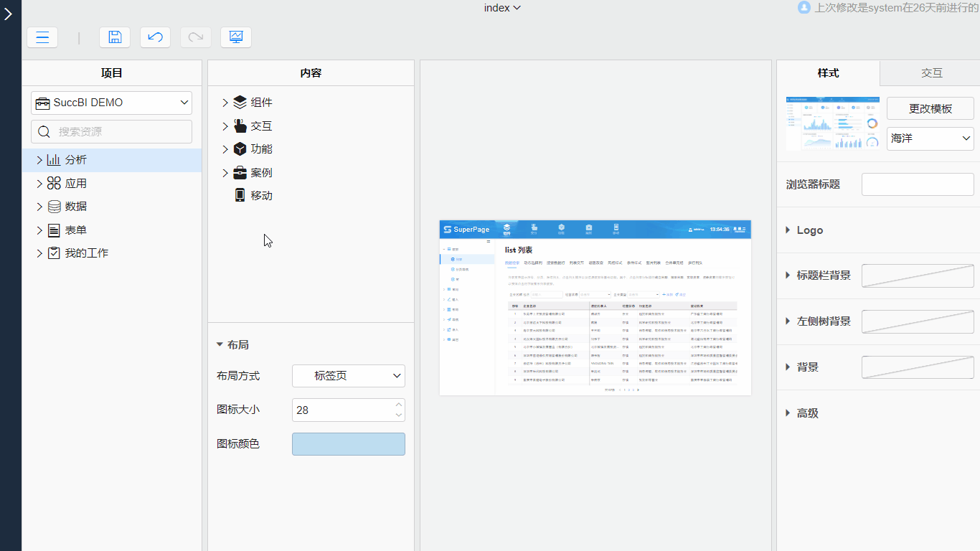Click the 更改模板 button
Viewport: 980px width, 551px height.
tap(930, 108)
